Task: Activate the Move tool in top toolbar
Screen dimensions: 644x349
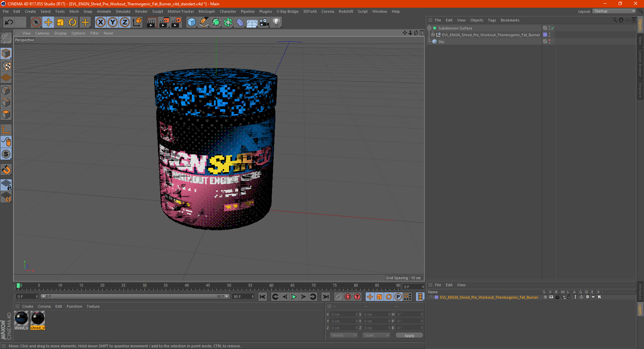Action: [x=48, y=22]
